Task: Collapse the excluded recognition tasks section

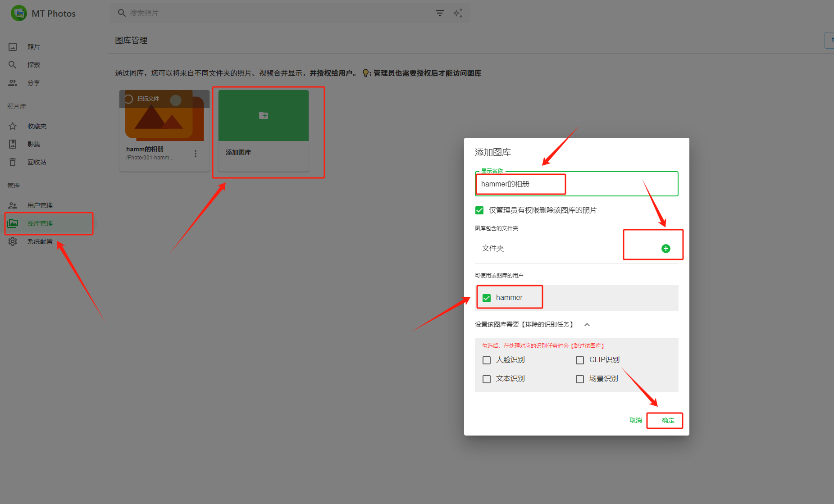Action: click(587, 325)
